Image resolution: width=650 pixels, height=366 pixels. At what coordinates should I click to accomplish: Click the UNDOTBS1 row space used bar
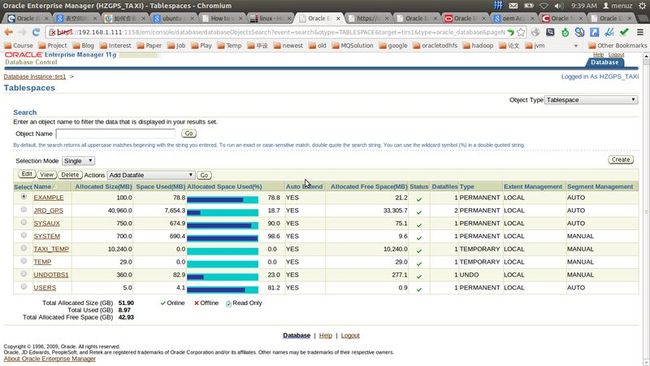223,277
